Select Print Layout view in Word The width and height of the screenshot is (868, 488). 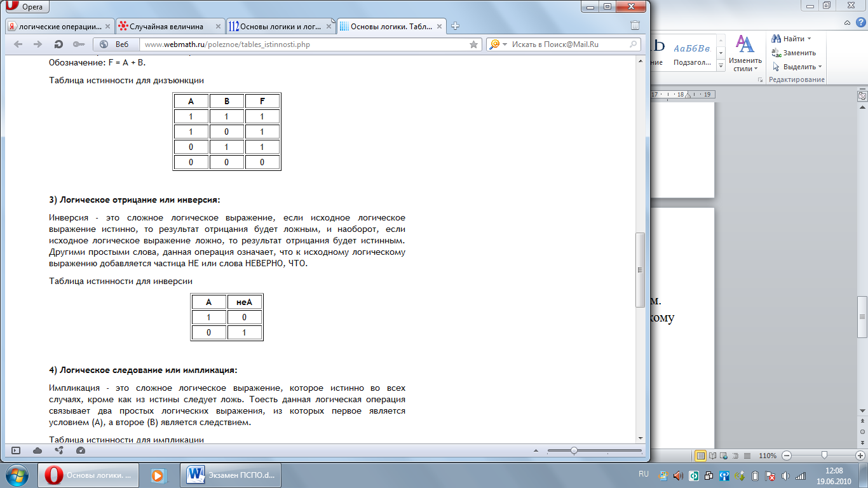(x=700, y=456)
